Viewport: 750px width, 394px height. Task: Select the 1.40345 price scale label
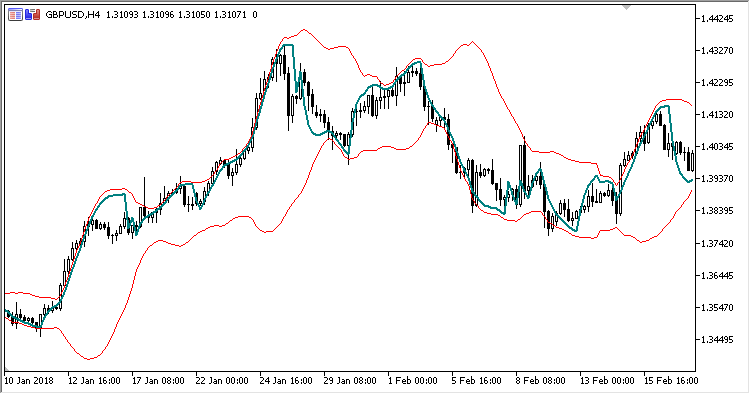point(717,147)
